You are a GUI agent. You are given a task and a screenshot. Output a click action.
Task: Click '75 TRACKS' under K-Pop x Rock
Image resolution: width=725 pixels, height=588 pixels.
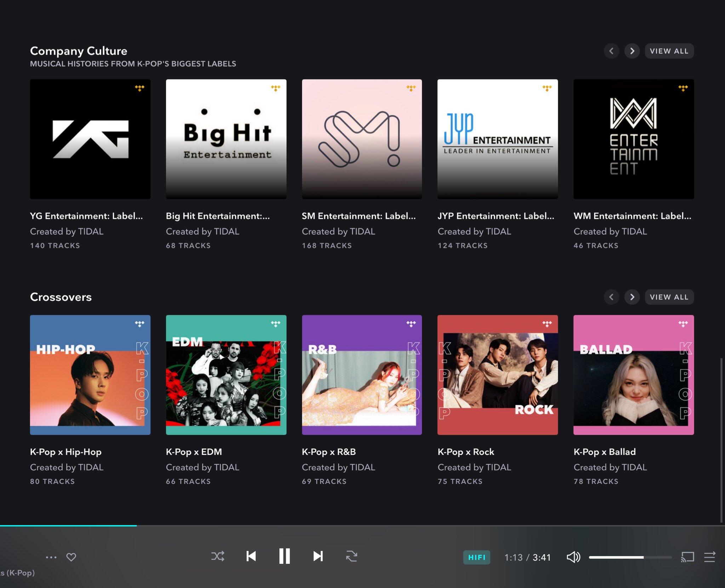460,482
